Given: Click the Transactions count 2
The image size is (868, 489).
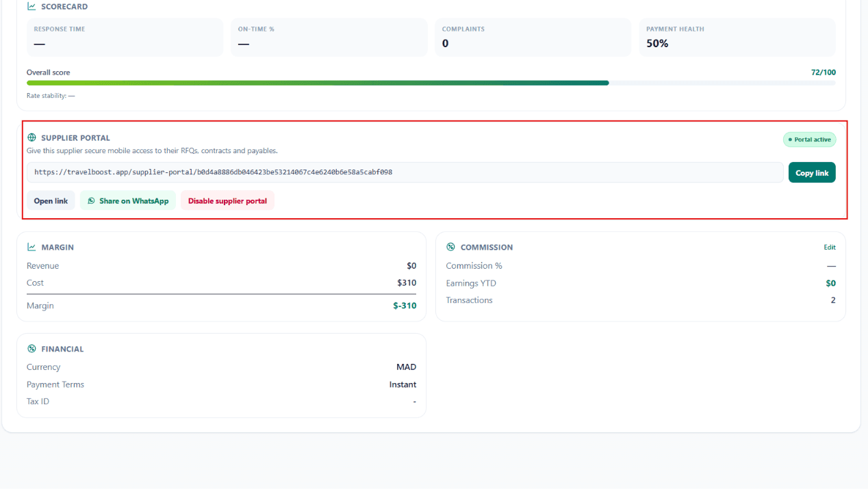Looking at the screenshot, I should pos(833,300).
